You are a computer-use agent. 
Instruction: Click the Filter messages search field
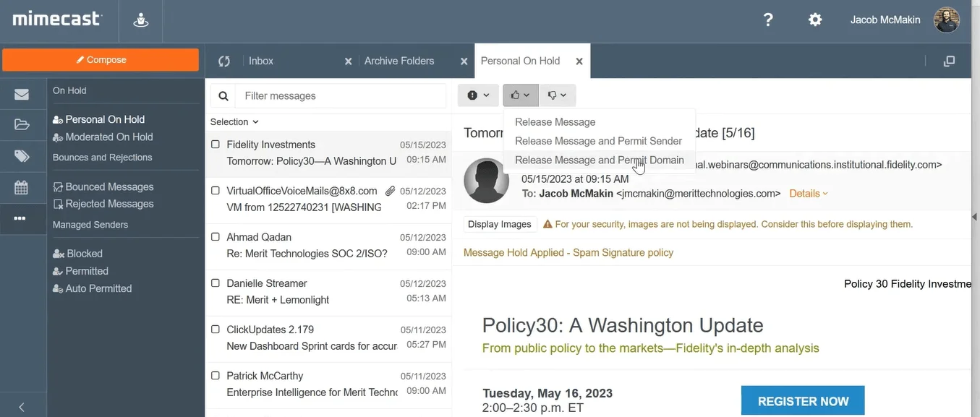click(x=340, y=96)
